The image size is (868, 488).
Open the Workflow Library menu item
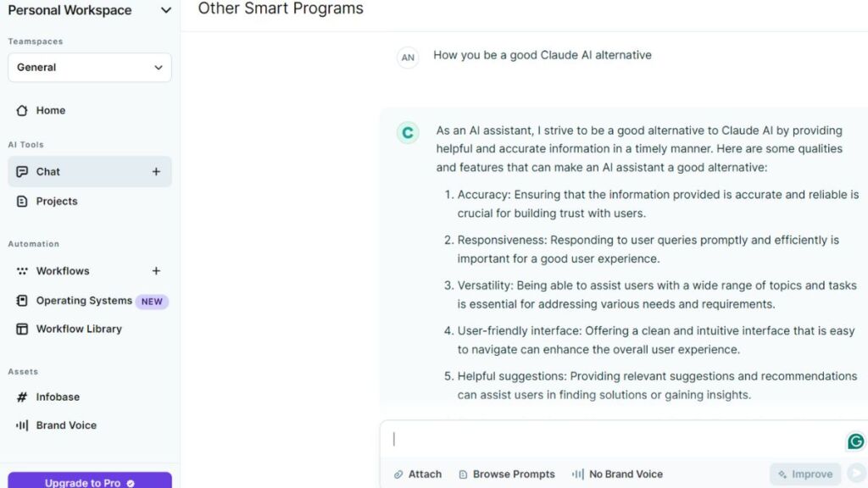(79, 329)
